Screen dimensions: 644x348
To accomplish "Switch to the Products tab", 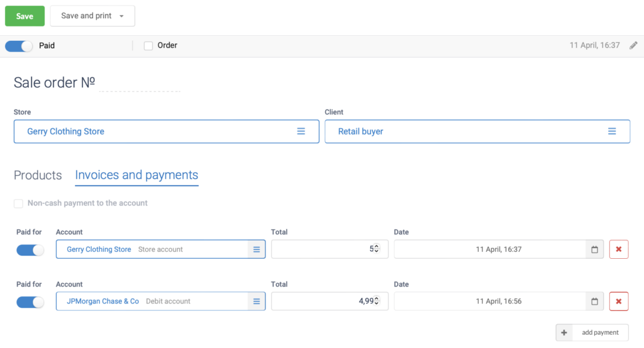I will (x=38, y=175).
